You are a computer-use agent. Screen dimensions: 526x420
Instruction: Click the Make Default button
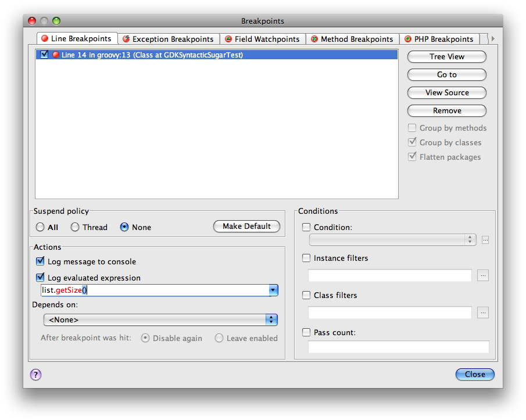pyautogui.click(x=246, y=227)
